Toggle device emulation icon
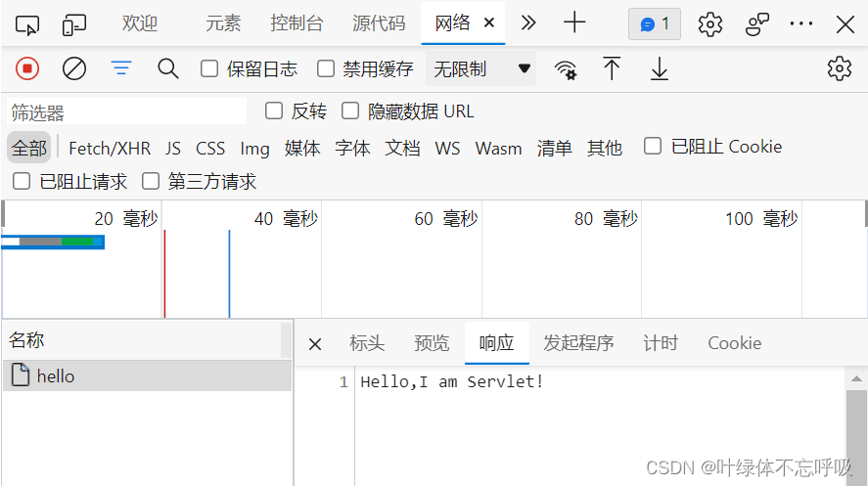This screenshot has width=868, height=486. [x=74, y=24]
